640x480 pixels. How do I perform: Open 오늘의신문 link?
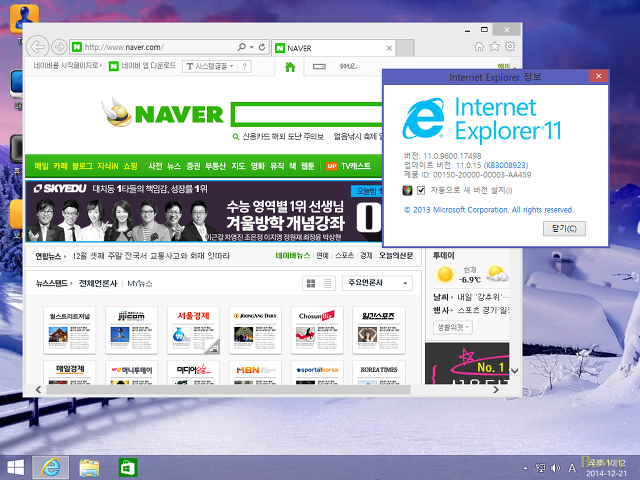[396, 256]
